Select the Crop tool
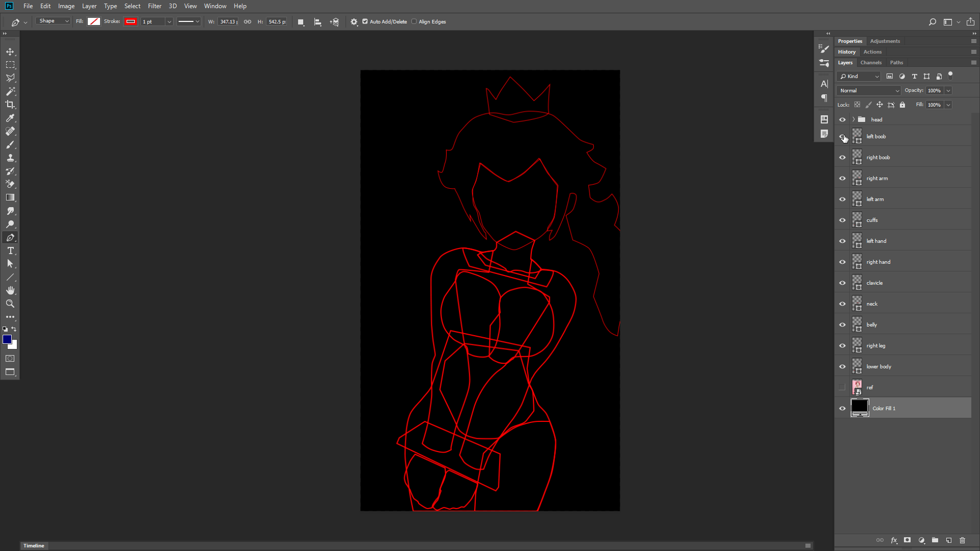The height and width of the screenshot is (551, 980). coord(10,105)
